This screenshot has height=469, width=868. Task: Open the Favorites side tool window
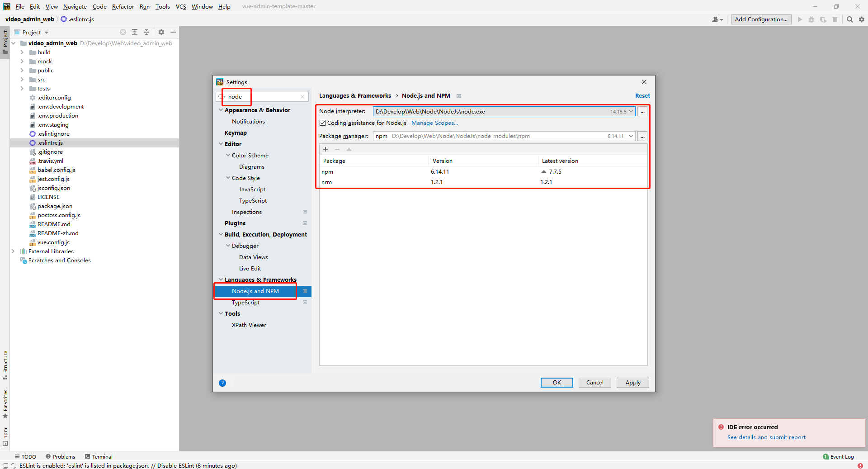[5, 403]
